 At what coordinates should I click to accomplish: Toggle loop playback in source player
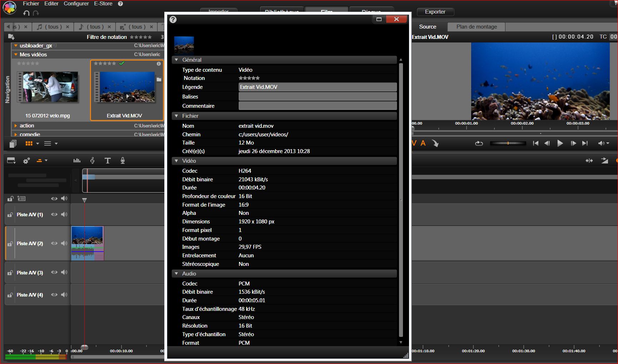pos(479,143)
